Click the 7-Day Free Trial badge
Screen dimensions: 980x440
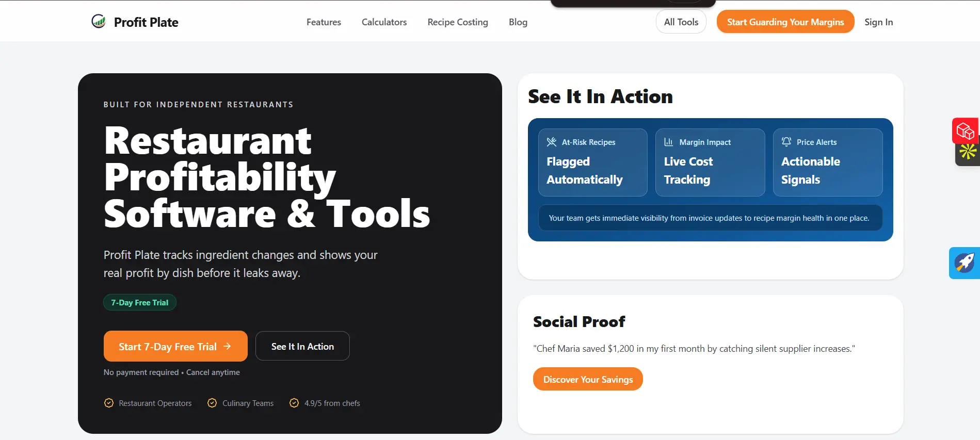(140, 302)
